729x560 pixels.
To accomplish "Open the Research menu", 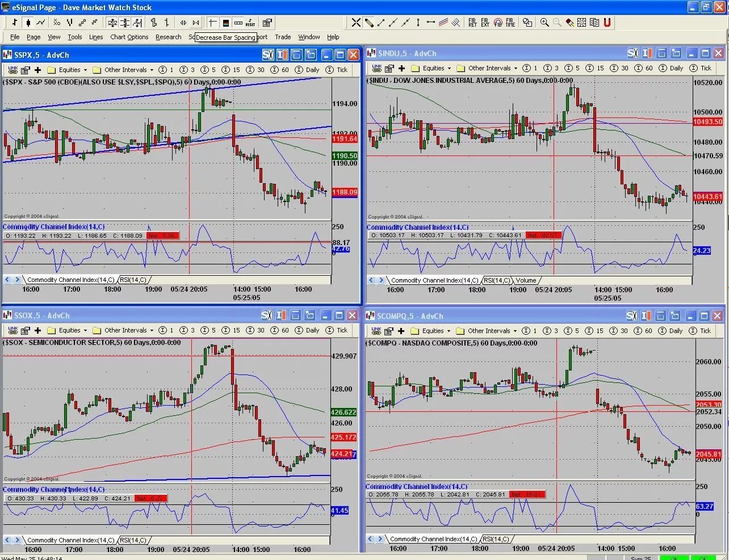I will pyautogui.click(x=169, y=37).
